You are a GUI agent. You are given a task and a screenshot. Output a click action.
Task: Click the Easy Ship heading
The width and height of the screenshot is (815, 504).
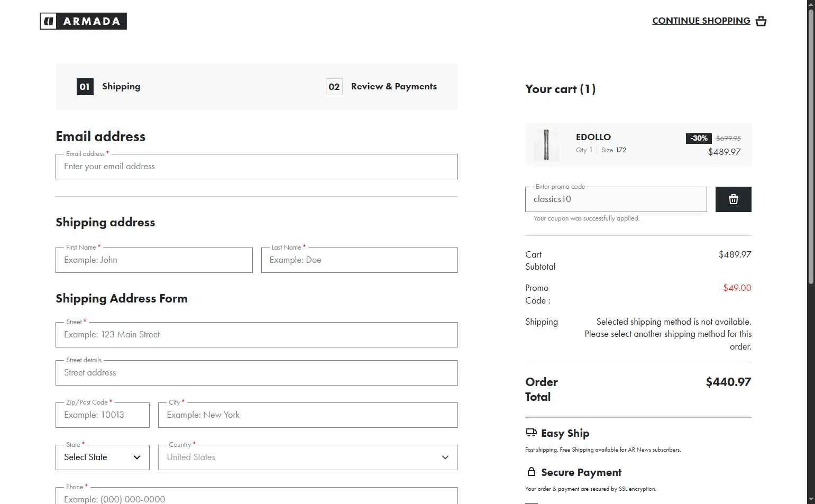coord(565,433)
